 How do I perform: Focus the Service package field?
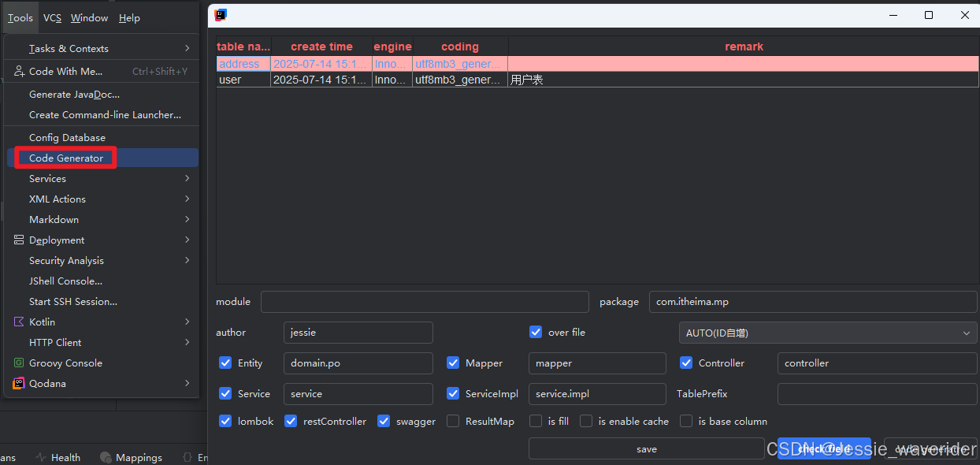[358, 394]
